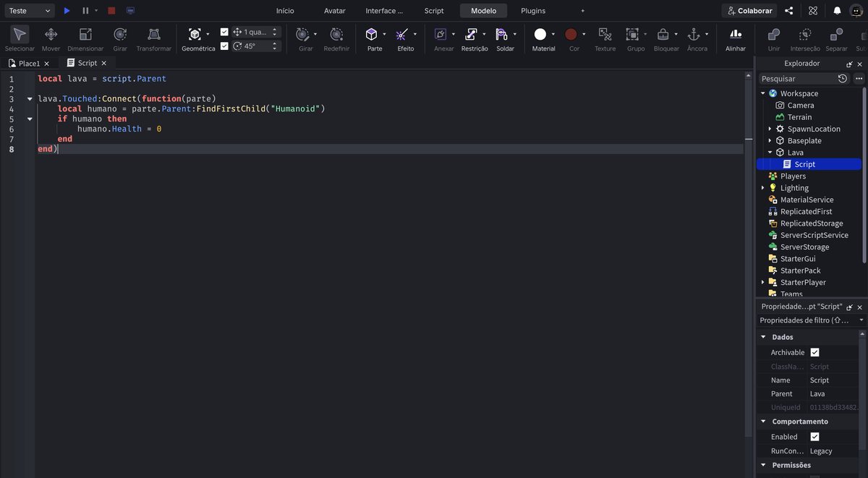Viewport: 868px width, 478px height.
Task: Switch to the Início ribbon tab
Action: coord(285,11)
